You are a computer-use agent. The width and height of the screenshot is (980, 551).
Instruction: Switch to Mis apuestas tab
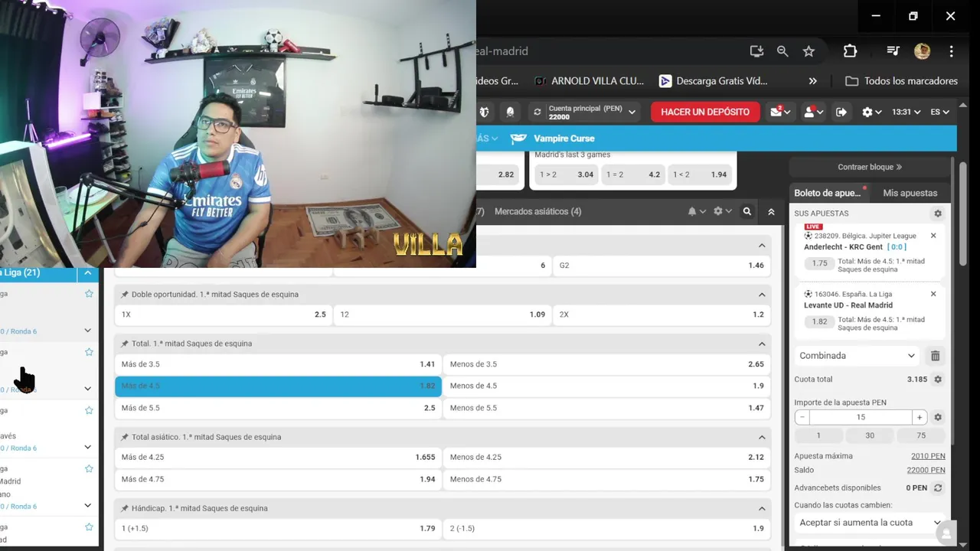tap(910, 193)
